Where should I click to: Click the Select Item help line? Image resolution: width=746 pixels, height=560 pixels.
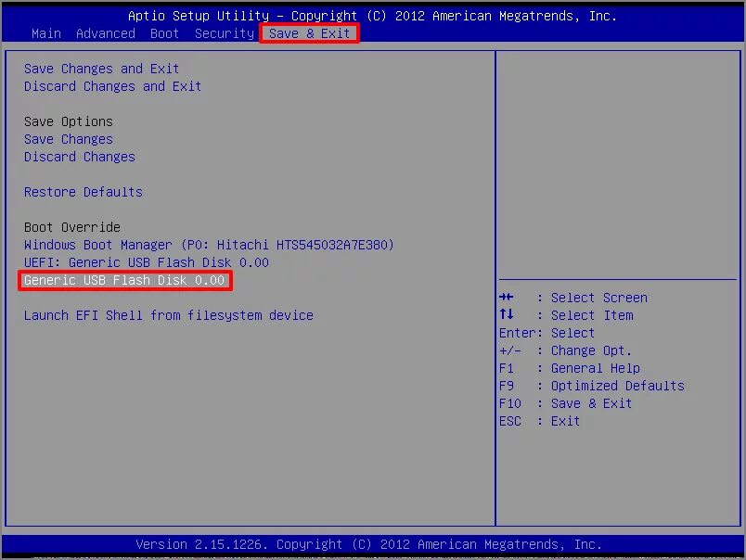(566, 315)
